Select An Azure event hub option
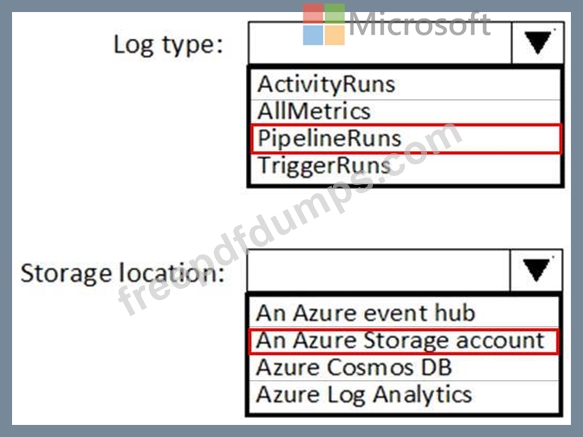583x437 pixels. (404, 313)
